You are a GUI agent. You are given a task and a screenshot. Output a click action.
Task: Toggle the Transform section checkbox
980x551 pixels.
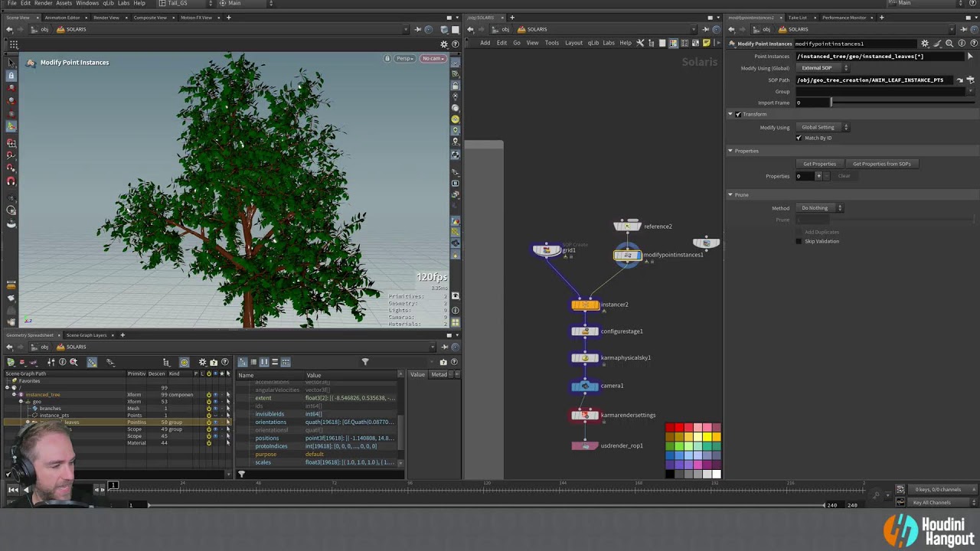pos(738,114)
